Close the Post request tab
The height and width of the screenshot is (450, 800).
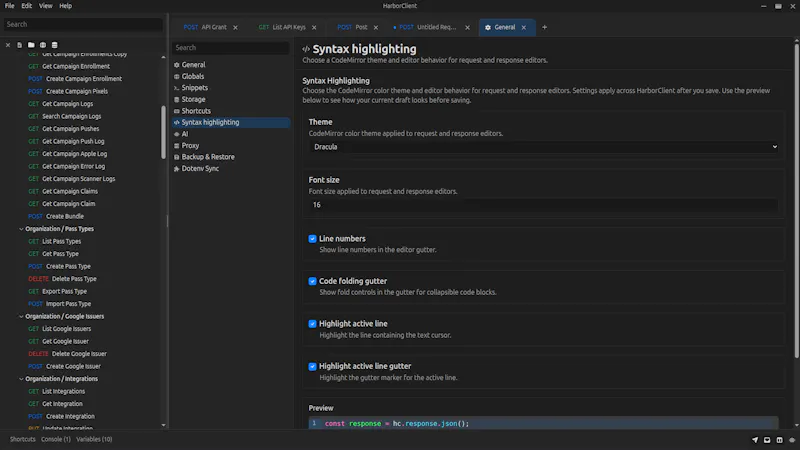tap(376, 28)
